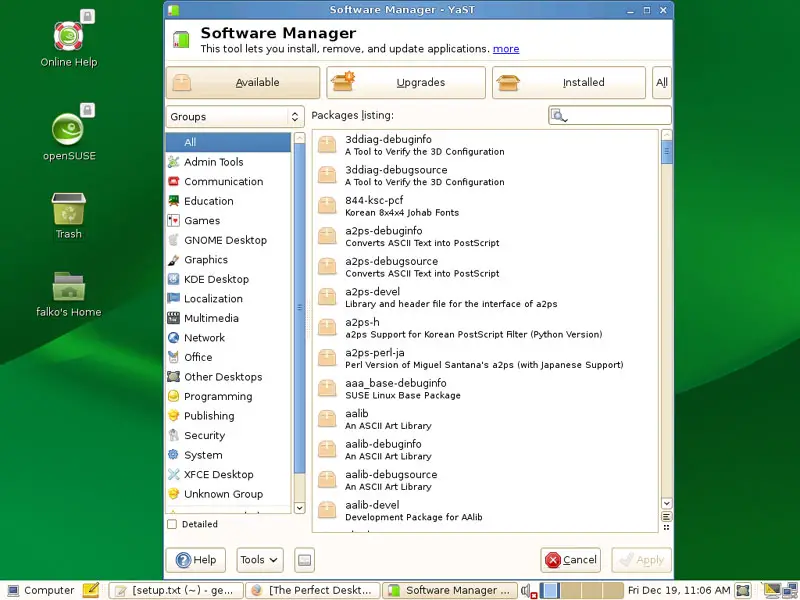Click the Software Manager header icon
Screen dimensions: 800x600
181,40
